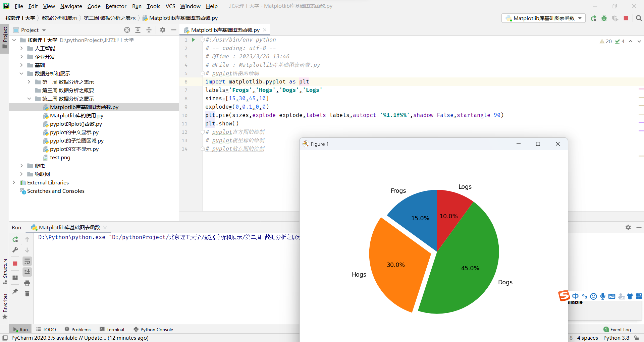
Task: Click the Rerun icon in top toolbar
Action: coord(593,18)
